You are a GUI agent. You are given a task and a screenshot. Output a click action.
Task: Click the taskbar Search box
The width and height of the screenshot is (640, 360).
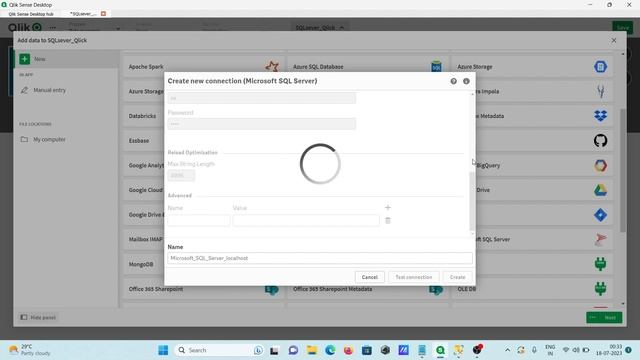tap(220, 350)
